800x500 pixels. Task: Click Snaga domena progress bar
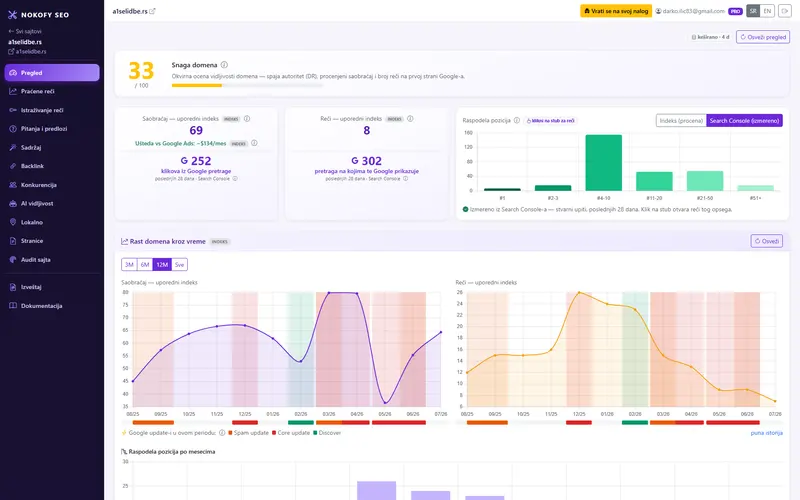tap(247, 85)
